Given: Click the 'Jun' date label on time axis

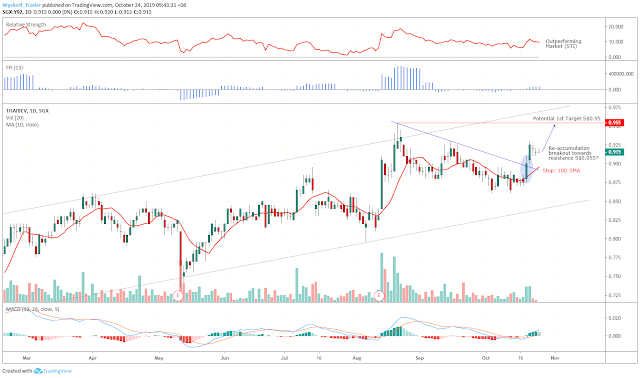Looking at the screenshot, I should [224, 358].
